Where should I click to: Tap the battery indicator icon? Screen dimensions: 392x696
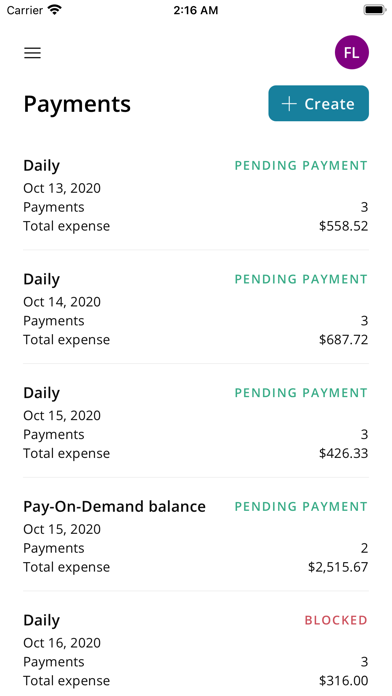pyautogui.click(x=375, y=10)
